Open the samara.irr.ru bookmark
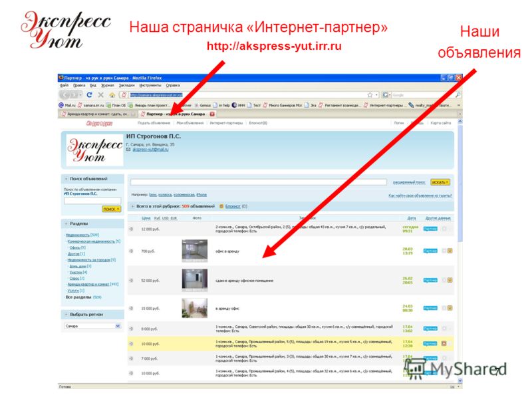532x399 pixels. (90, 105)
